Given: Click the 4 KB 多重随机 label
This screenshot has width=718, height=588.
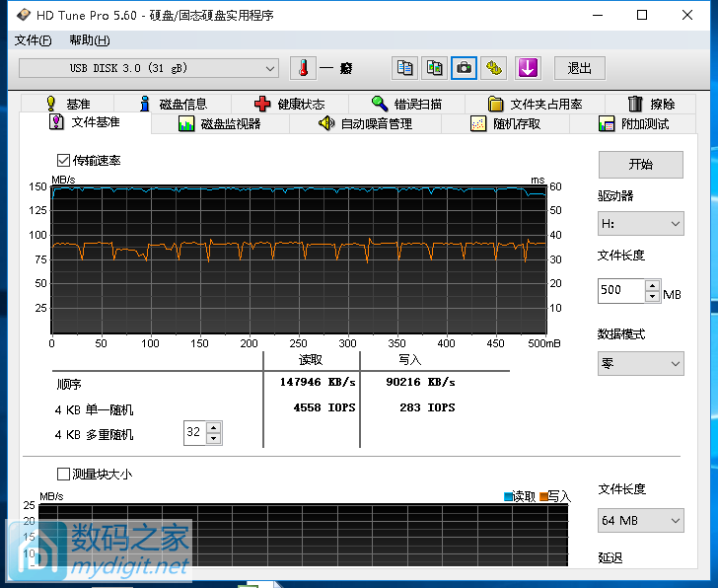Looking at the screenshot, I should coord(94,435).
